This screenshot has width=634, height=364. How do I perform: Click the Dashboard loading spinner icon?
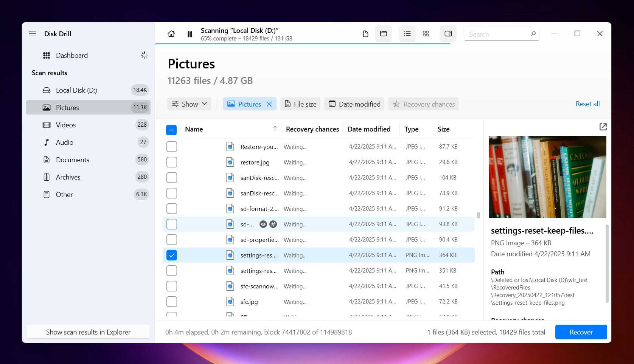click(x=144, y=56)
